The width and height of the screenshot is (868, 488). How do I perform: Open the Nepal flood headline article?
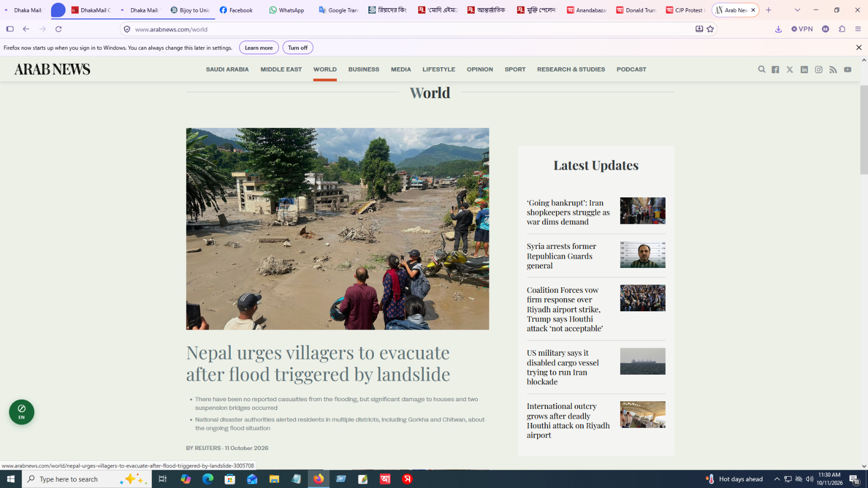point(318,363)
